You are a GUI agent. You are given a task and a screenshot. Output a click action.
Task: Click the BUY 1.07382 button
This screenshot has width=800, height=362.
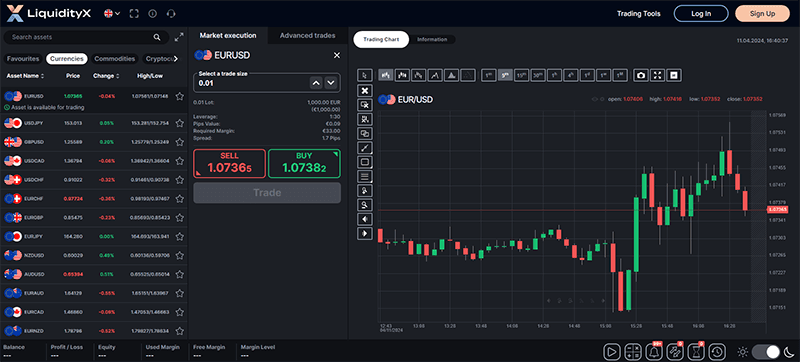point(304,163)
